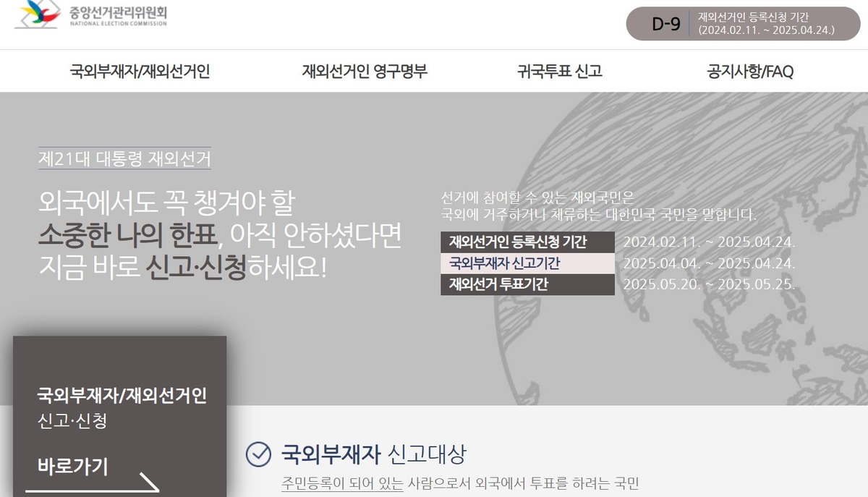
Task: Click the 국외부재자/재외선거인 신고·신청 box title
Action: [122, 396]
